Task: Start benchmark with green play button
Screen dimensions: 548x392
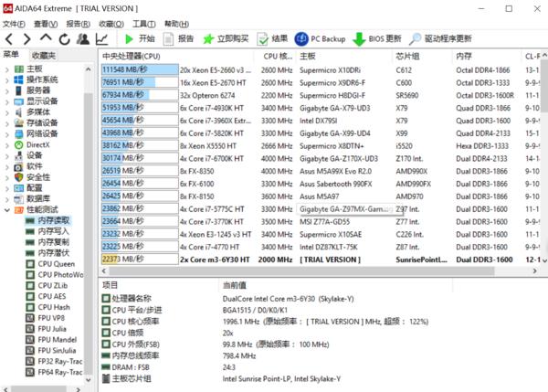Action: tap(140, 38)
